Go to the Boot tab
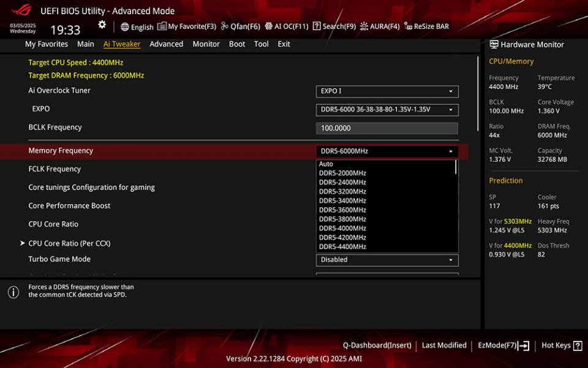The height and width of the screenshot is (368, 588). 237,44
